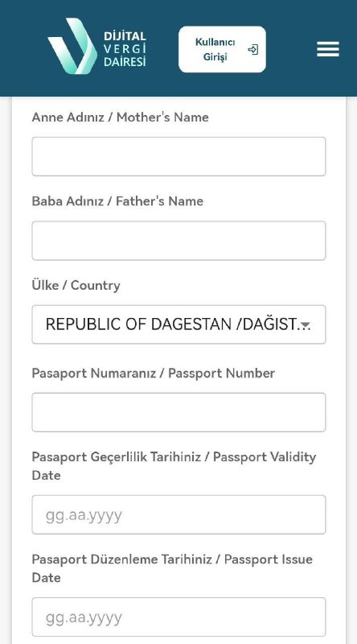Image resolution: width=357 pixels, height=644 pixels.
Task: Open the hamburger menu
Action: (328, 49)
